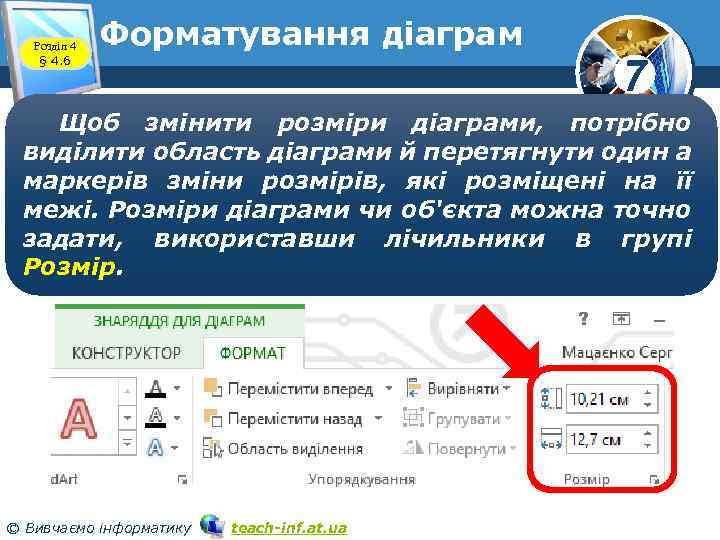Click the ЗНАРЯДДЯ ДЛЯ ДІАГРАМ contextual header

point(180,321)
